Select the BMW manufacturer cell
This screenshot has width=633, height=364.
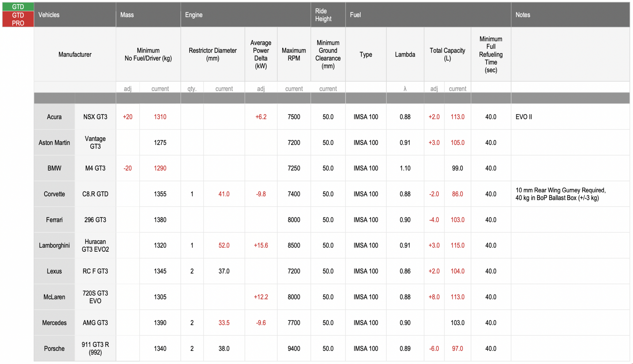54,168
